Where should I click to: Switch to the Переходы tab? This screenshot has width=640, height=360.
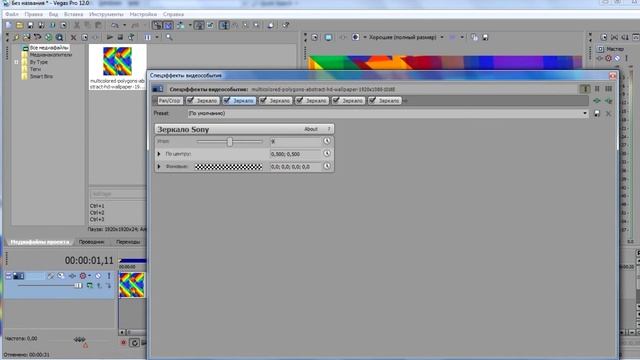tap(128, 242)
